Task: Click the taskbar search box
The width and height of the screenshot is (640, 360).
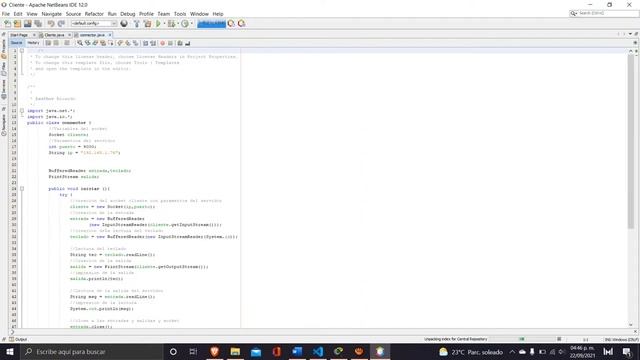Action: (x=91, y=351)
